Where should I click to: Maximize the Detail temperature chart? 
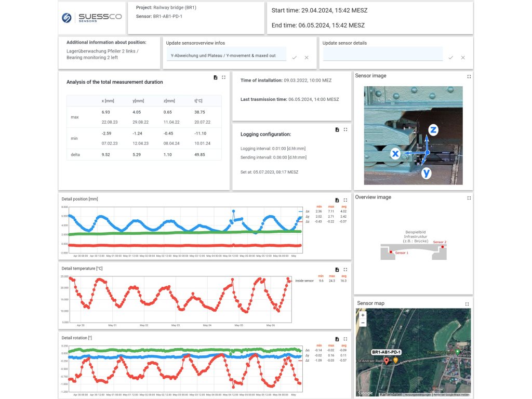coord(345,269)
